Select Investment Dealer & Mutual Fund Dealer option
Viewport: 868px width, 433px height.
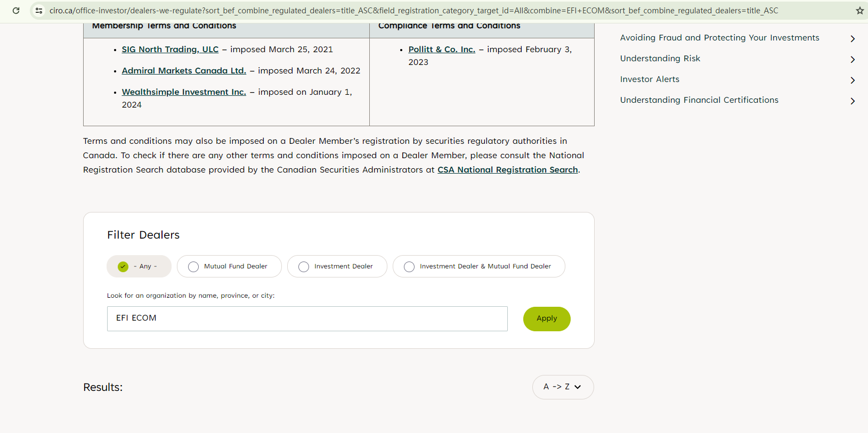coord(409,266)
